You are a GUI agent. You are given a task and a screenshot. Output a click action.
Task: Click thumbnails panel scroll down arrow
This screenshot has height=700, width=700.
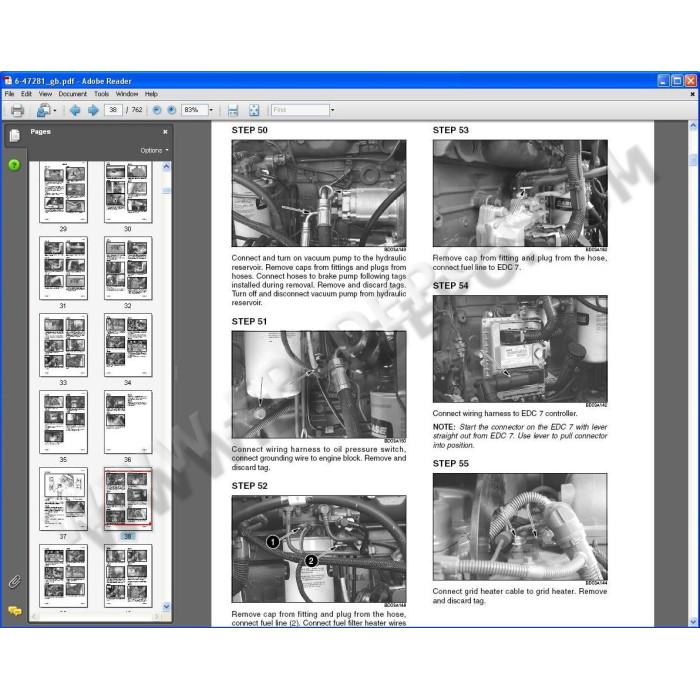(x=166, y=606)
